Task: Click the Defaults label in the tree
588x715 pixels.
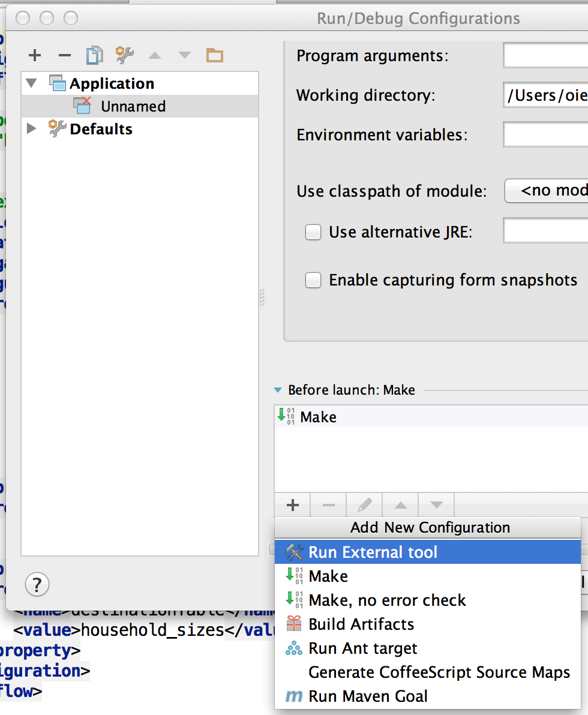Action: [101, 129]
